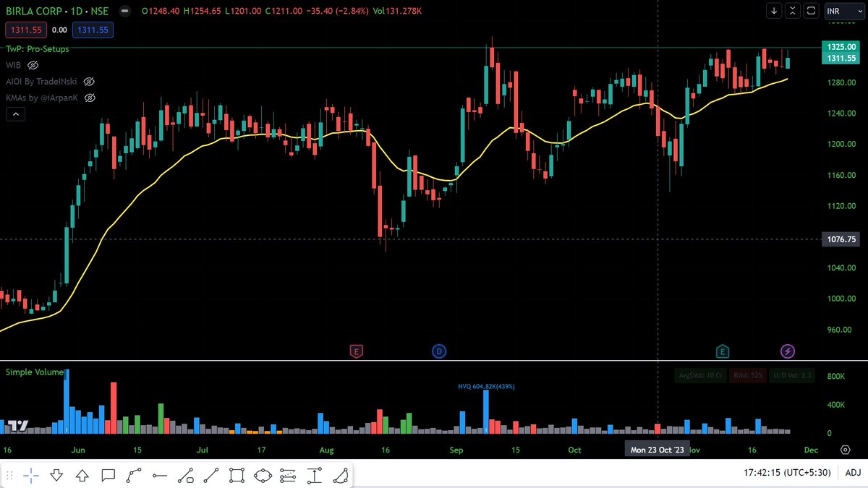Collapse the indicator legend with chevron
The width and height of the screenshot is (868, 488).
pos(15,114)
